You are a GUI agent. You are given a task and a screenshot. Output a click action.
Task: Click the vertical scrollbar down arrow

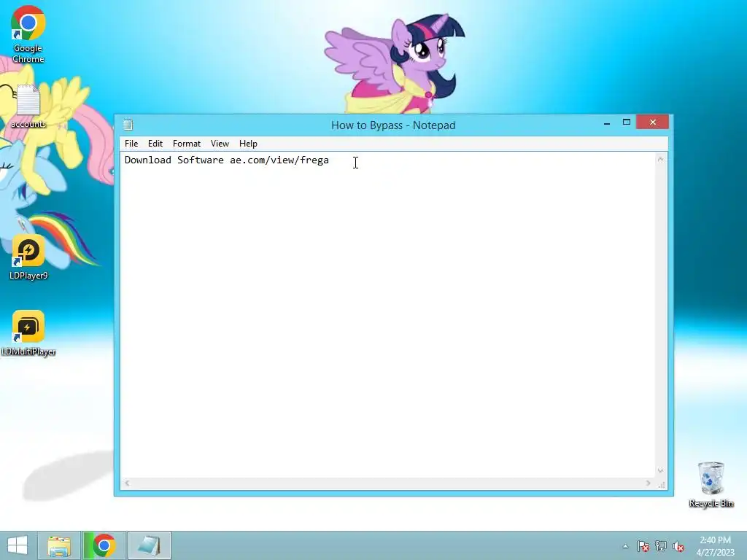pos(660,470)
